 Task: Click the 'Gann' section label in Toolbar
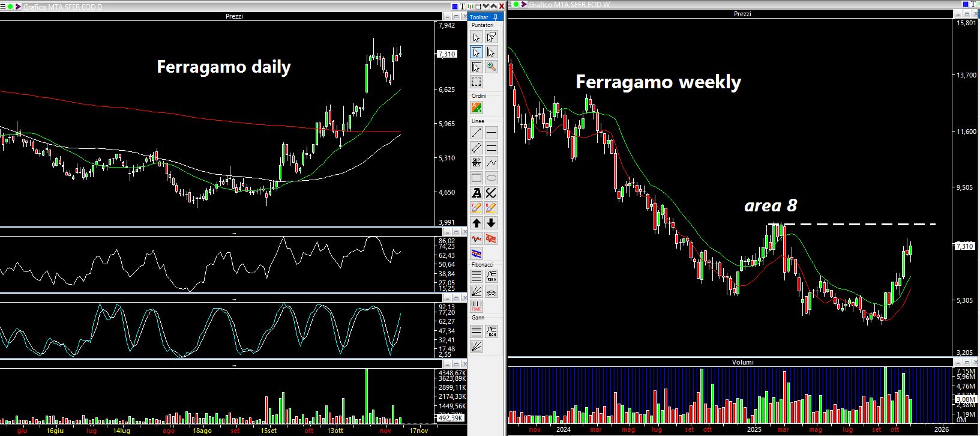[x=478, y=318]
